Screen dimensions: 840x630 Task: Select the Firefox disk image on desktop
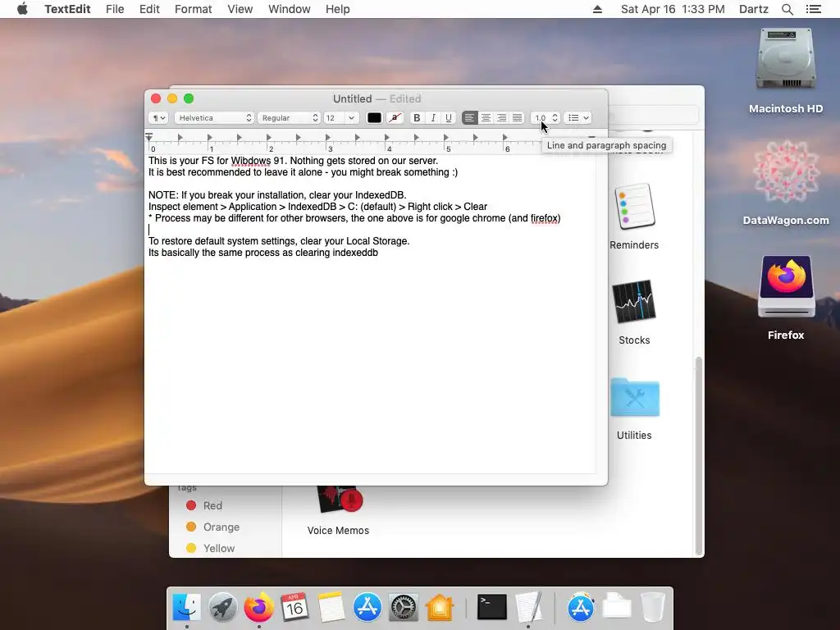tap(786, 286)
